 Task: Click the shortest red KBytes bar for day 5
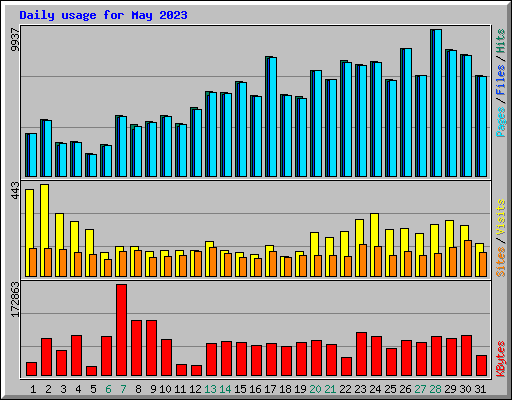(x=91, y=371)
